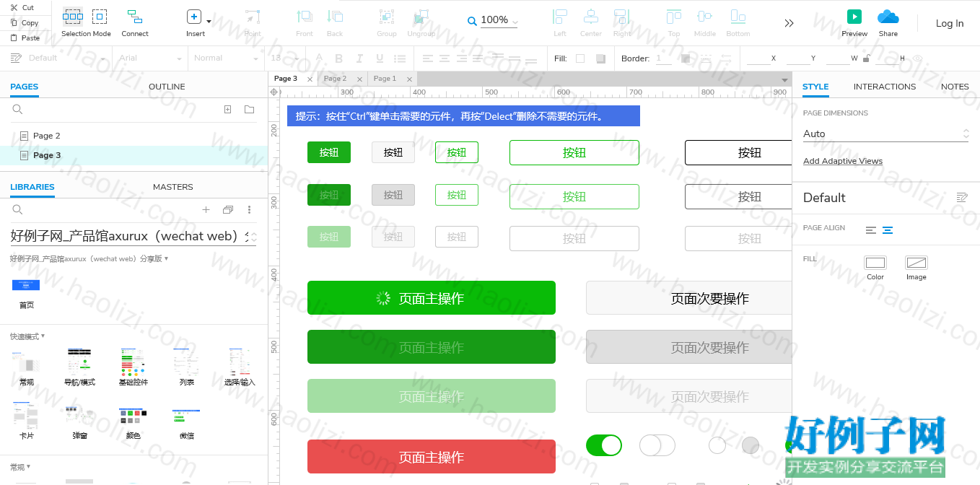Click the search icon in Pages panel
980x485 pixels.
click(x=18, y=110)
